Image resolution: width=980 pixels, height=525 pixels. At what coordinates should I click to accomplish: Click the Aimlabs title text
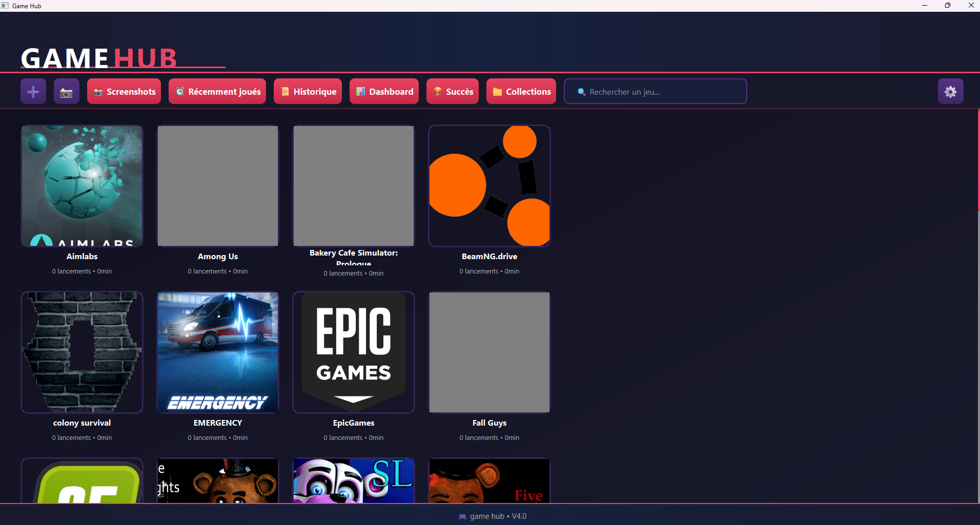[82, 257]
